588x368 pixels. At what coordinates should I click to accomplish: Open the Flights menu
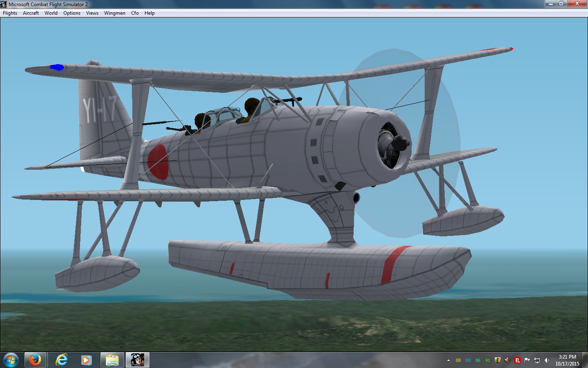pyautogui.click(x=10, y=13)
